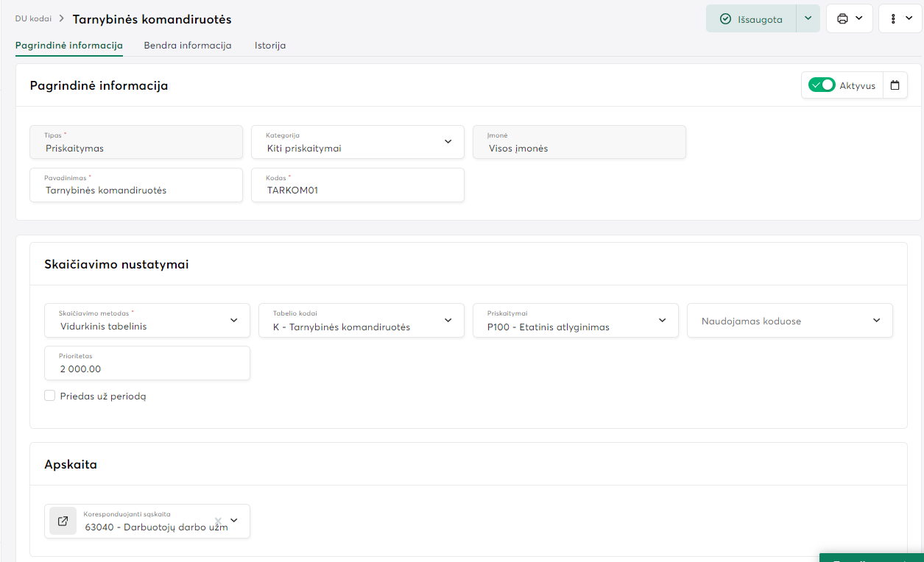
Task: Switch to the Bendra informacija tab
Action: click(x=188, y=45)
